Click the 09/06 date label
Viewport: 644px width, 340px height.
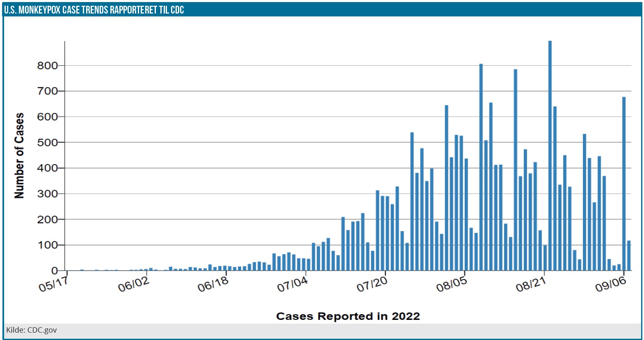pos(610,284)
